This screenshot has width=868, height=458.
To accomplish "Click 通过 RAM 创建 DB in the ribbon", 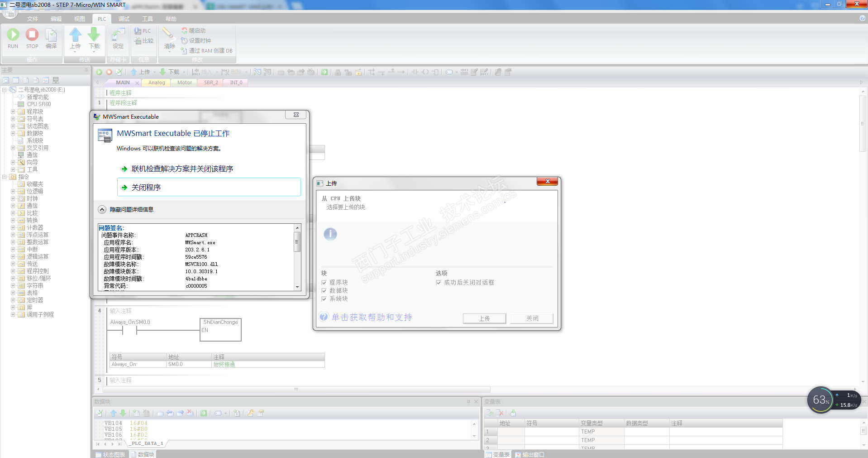I will (207, 51).
